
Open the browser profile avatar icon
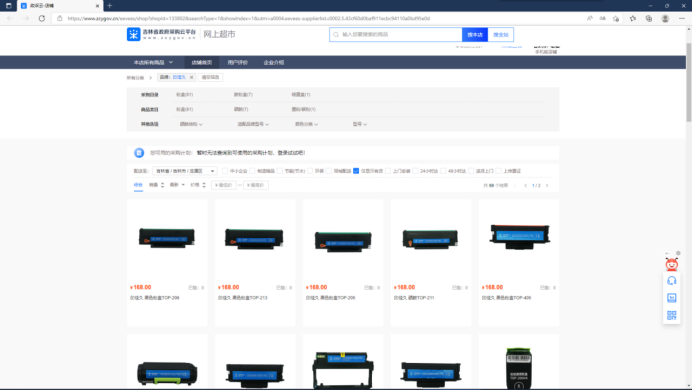[x=665, y=19]
